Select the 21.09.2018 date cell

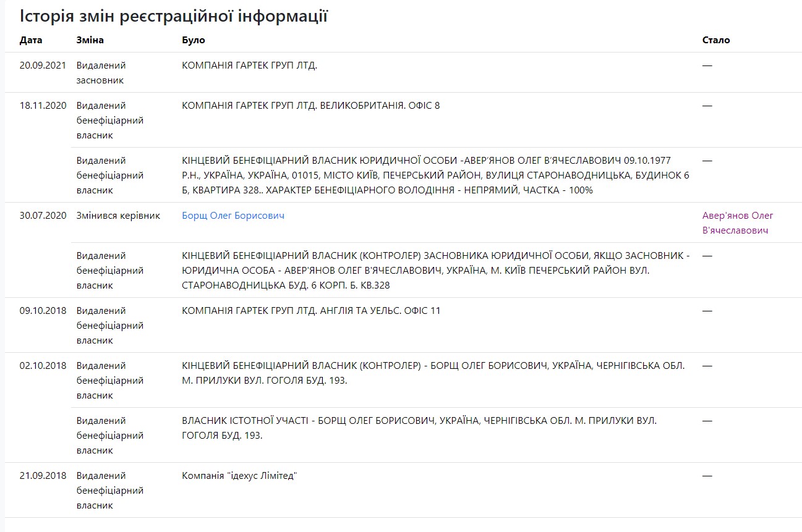coord(43,476)
